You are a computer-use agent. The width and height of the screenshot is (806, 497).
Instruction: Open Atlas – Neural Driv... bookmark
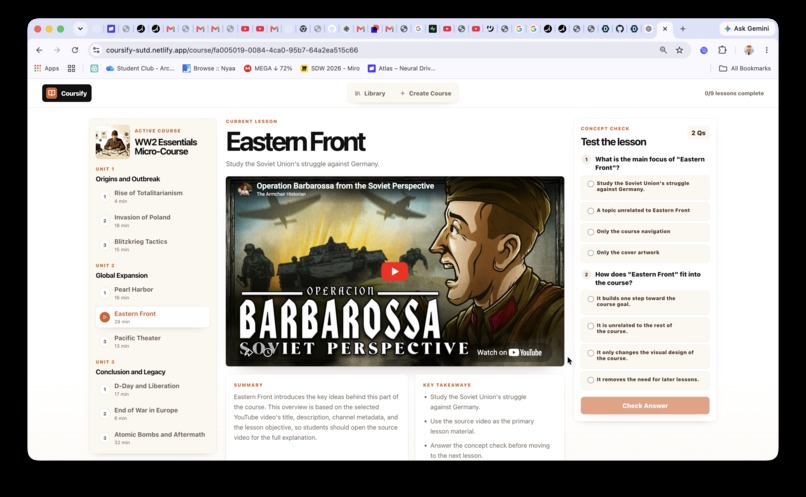point(401,68)
